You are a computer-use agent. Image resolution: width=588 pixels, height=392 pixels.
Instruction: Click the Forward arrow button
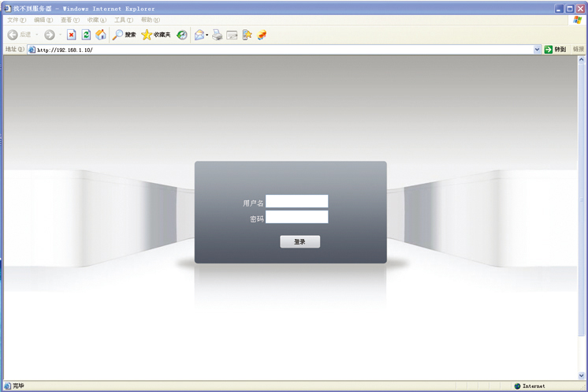(49, 35)
